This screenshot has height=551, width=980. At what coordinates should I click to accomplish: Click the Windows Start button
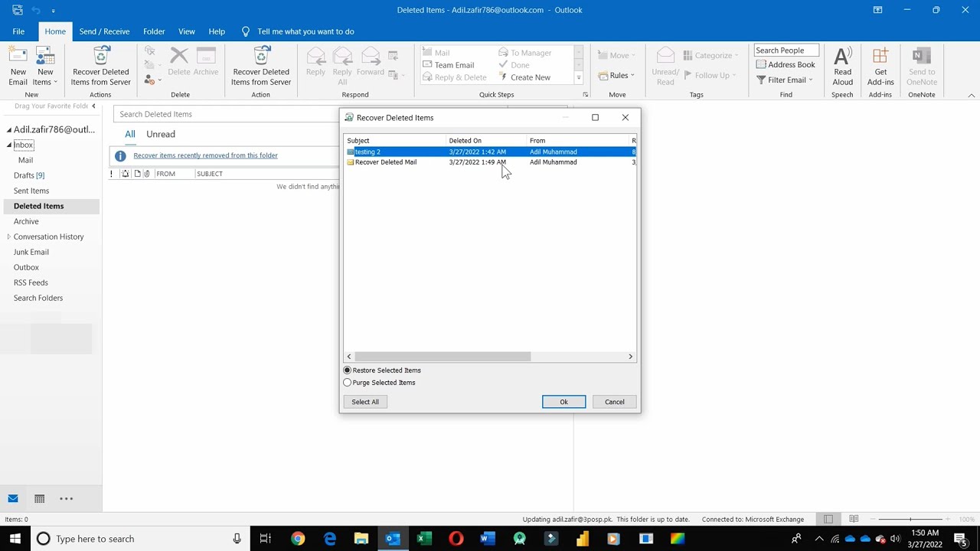pyautogui.click(x=15, y=539)
